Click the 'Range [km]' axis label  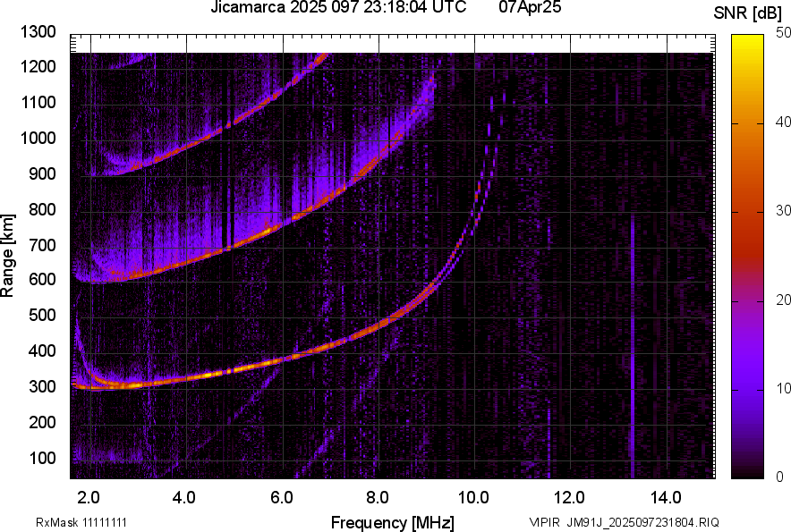click(x=7, y=255)
